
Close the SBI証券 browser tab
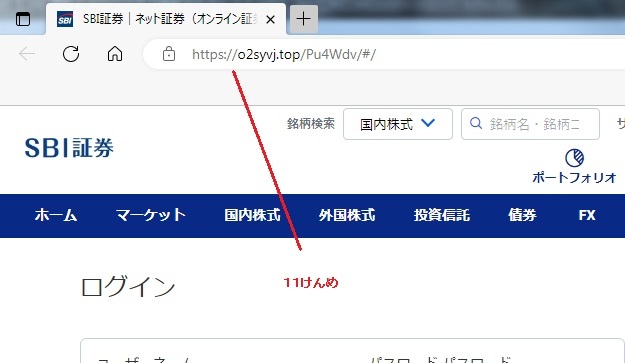coord(270,19)
